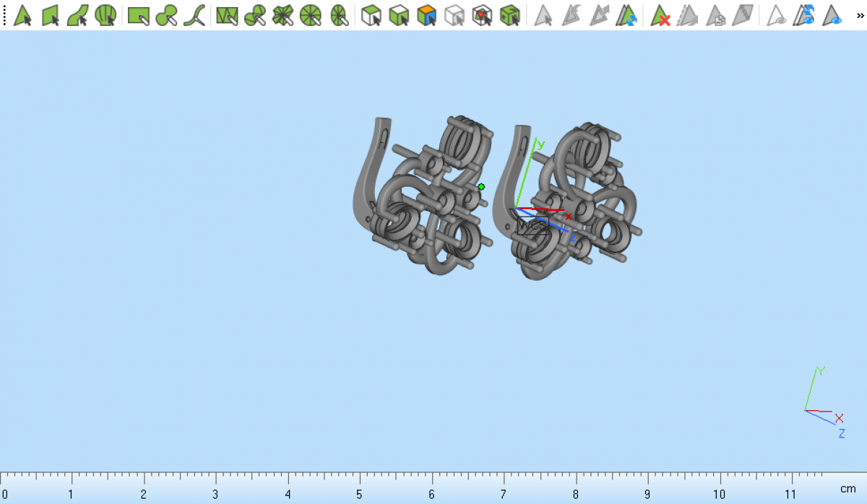The height and width of the screenshot is (504, 867).
Task: Select the Mark Triangle tool
Action: [x=22, y=14]
